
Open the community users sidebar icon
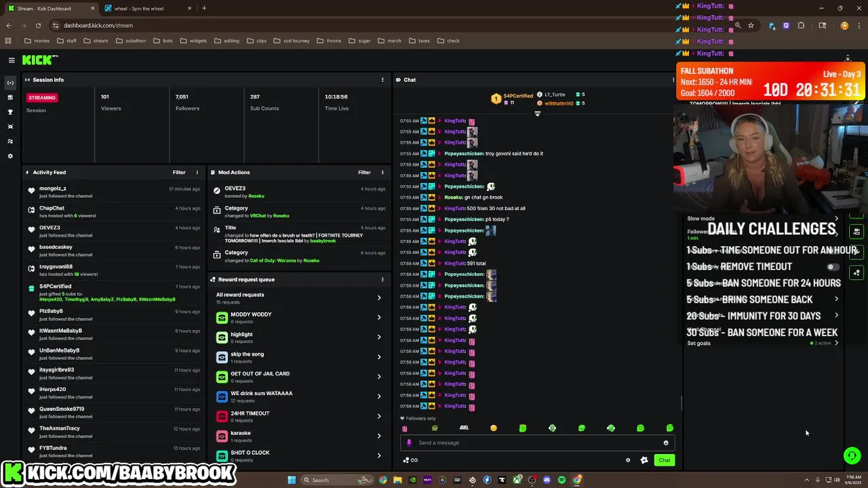tap(10, 142)
